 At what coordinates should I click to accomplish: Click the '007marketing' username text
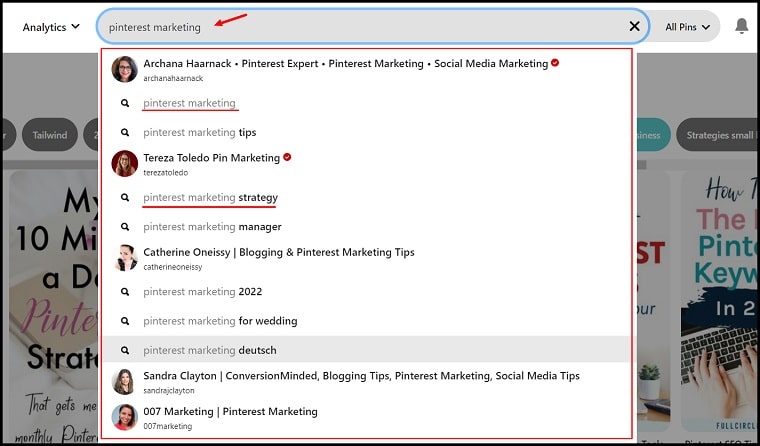(168, 426)
